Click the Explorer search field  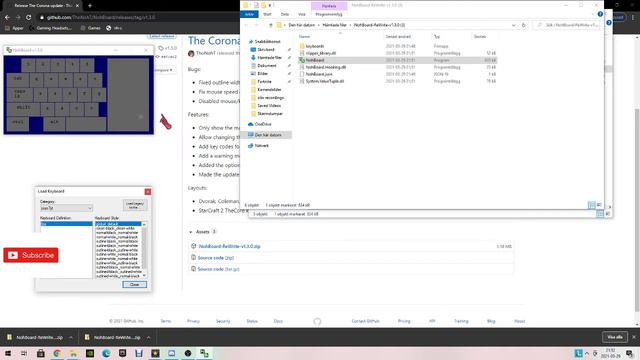pyautogui.click(x=568, y=25)
